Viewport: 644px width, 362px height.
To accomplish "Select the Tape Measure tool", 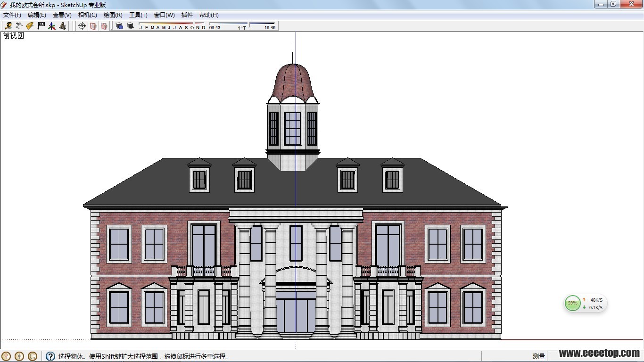I will click(8, 26).
